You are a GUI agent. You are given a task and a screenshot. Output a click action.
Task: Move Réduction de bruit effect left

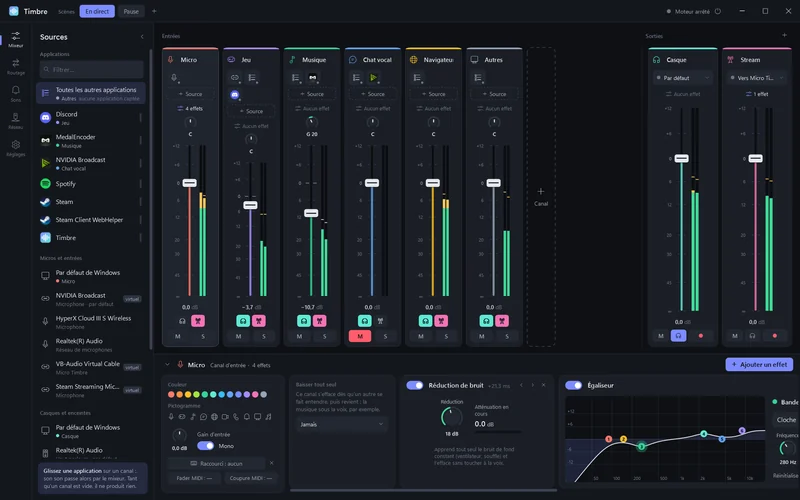(521, 385)
